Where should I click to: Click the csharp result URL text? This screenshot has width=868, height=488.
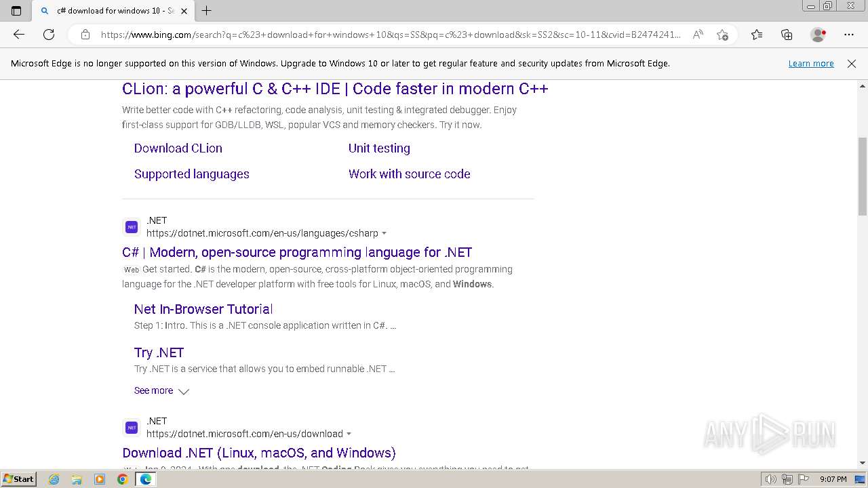point(262,233)
